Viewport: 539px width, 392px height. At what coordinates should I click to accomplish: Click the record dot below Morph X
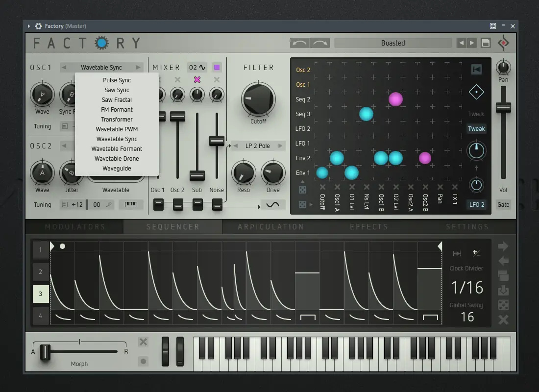[x=144, y=361]
